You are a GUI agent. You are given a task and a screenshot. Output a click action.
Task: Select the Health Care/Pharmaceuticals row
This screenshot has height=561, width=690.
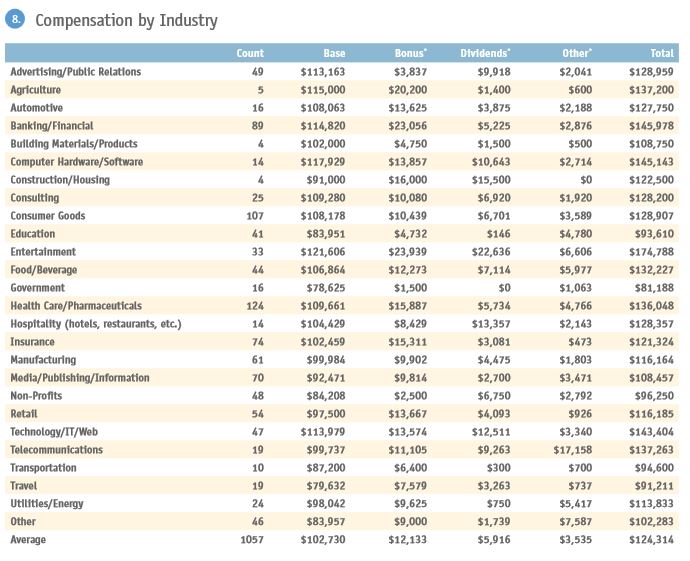pyautogui.click(x=76, y=306)
